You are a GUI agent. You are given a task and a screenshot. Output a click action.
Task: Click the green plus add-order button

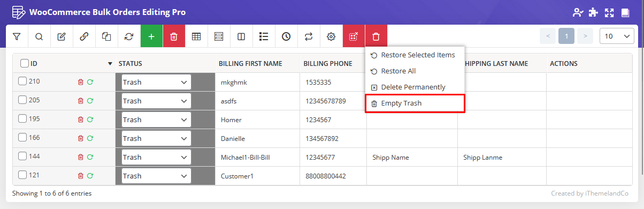pos(151,36)
